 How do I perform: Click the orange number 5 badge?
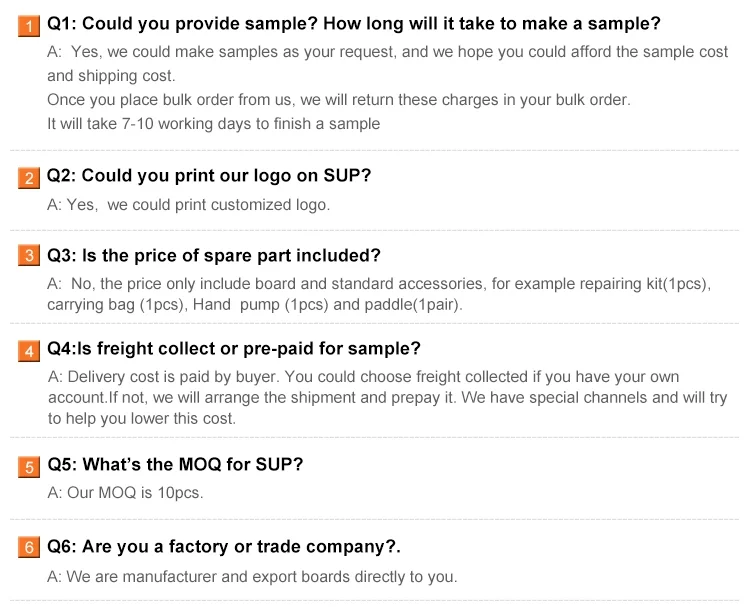(x=30, y=466)
